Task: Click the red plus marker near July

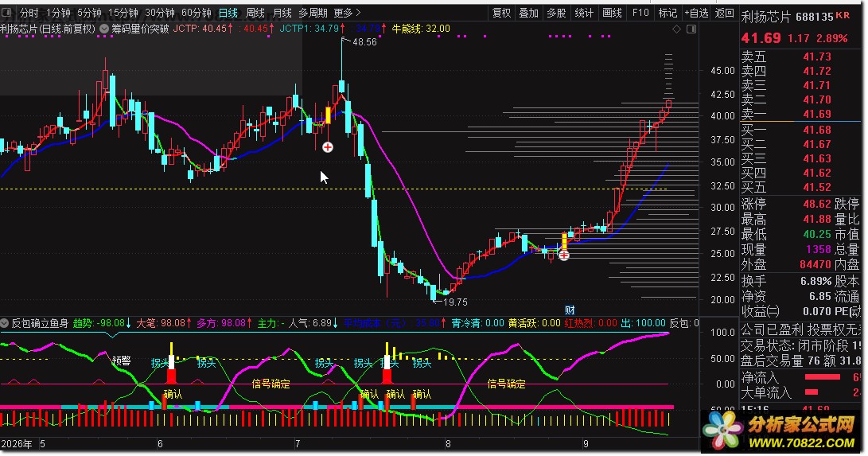Action: [x=328, y=147]
